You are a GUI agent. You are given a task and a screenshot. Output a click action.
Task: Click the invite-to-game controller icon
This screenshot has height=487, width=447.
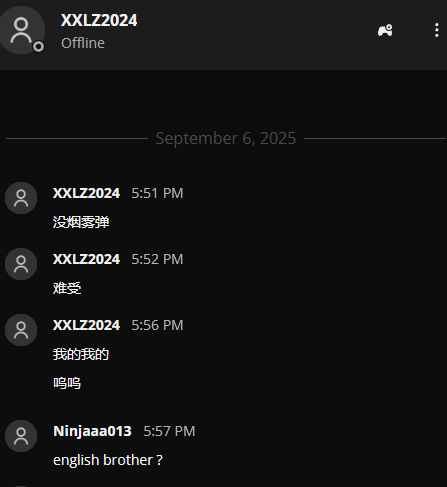click(x=385, y=30)
